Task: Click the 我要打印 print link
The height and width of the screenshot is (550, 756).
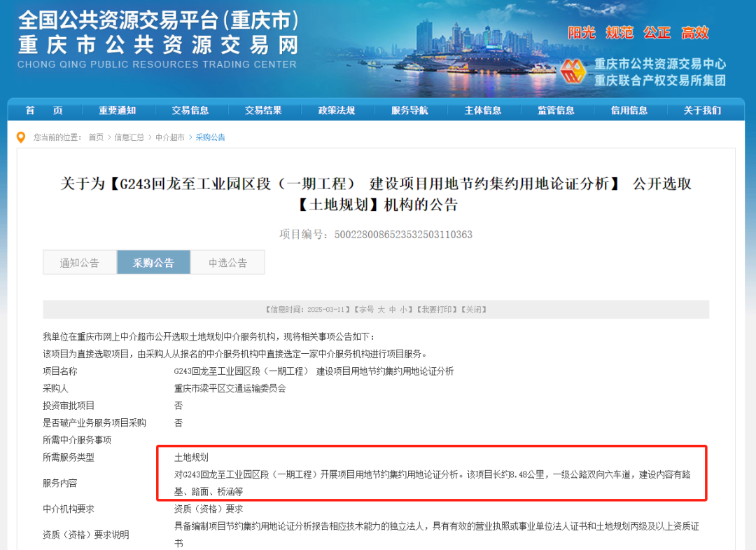Action: coord(437,310)
